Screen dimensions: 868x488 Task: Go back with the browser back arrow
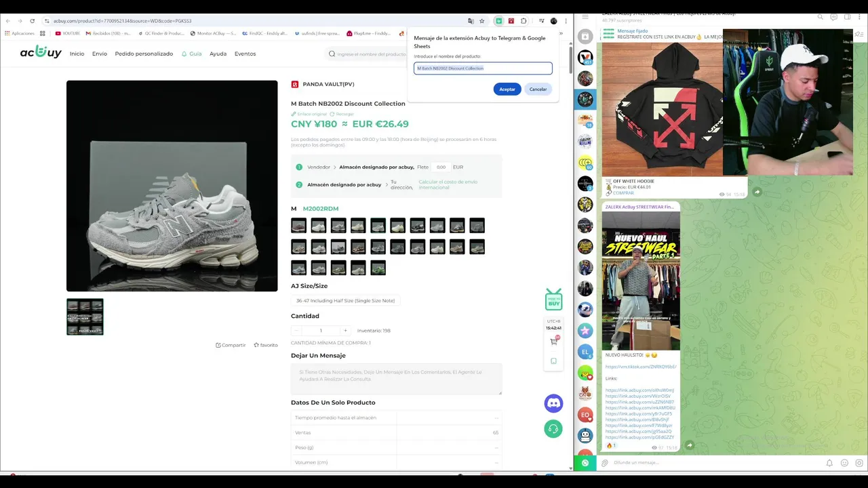point(8,21)
